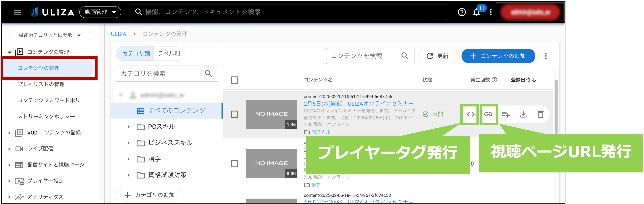Check the first content row checkbox

[x=234, y=114]
